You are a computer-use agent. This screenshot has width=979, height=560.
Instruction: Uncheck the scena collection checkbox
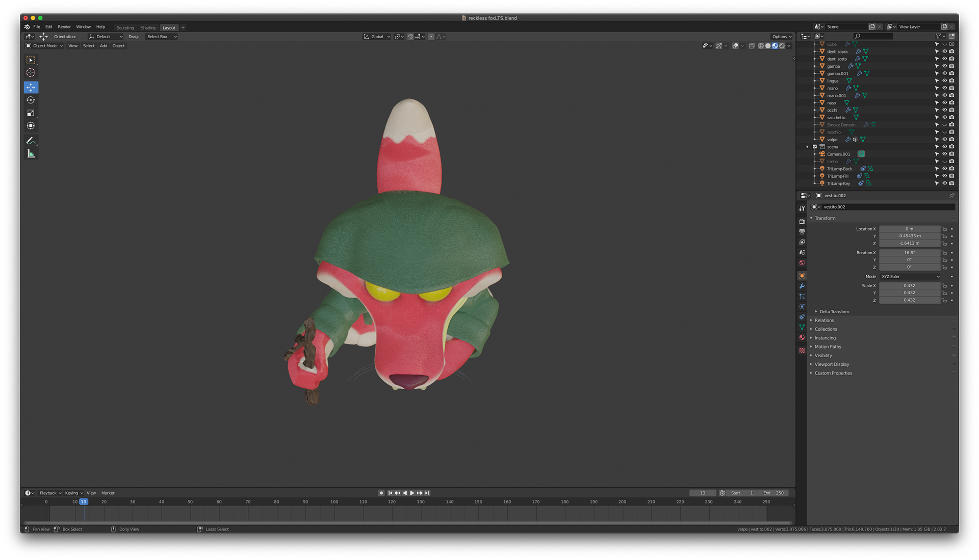pos(815,147)
